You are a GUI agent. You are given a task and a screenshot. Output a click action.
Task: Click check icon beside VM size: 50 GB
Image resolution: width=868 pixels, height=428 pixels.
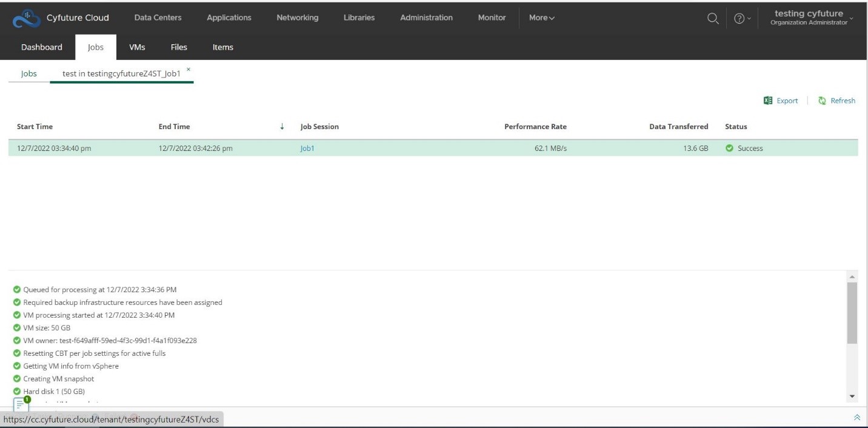click(16, 327)
